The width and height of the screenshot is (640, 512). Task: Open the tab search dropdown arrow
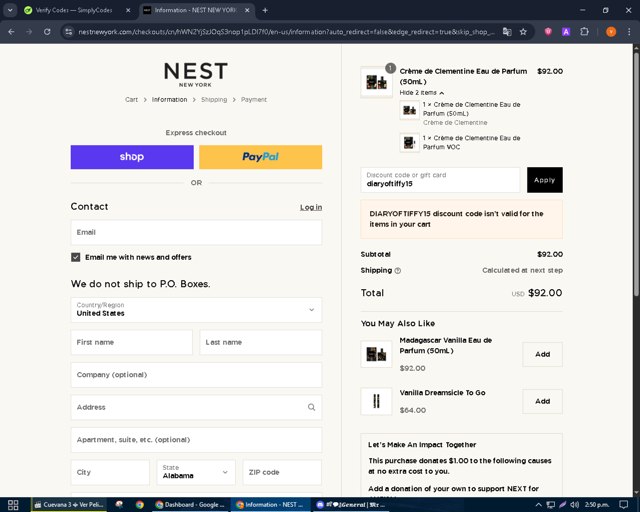[10, 10]
